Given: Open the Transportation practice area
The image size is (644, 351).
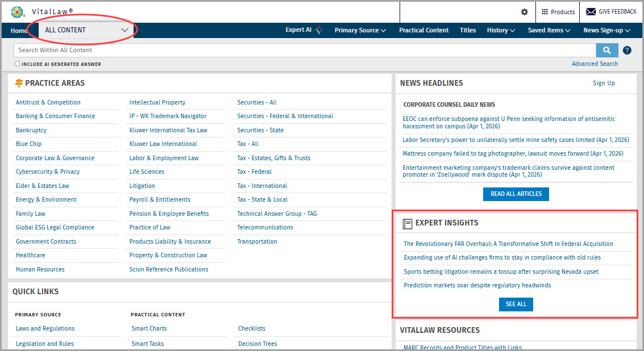Looking at the screenshot, I should 257,241.
